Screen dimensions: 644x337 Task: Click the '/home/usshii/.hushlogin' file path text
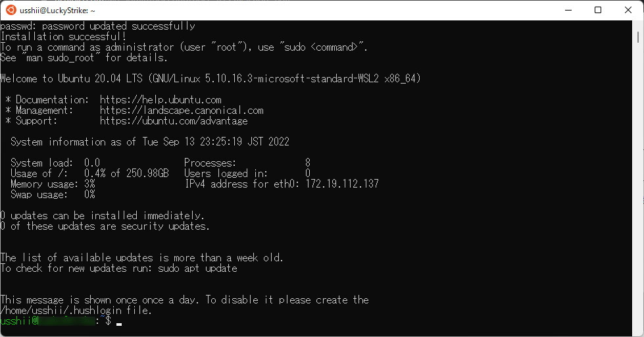[x=61, y=310]
